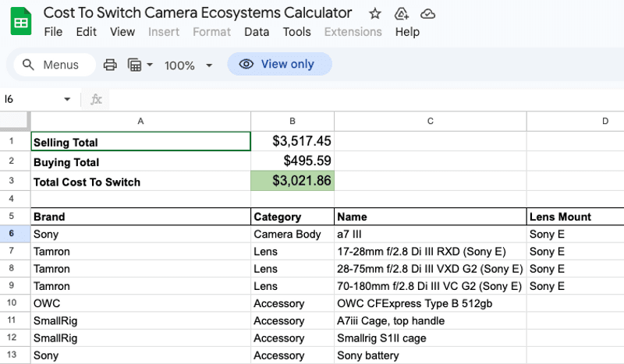Select column C header
This screenshot has width=624, height=364.
pyautogui.click(x=431, y=122)
